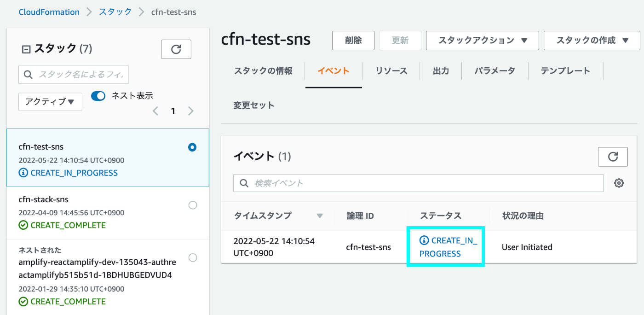Click User Initiated reason cell
This screenshot has height=315, width=644.
[x=527, y=247]
